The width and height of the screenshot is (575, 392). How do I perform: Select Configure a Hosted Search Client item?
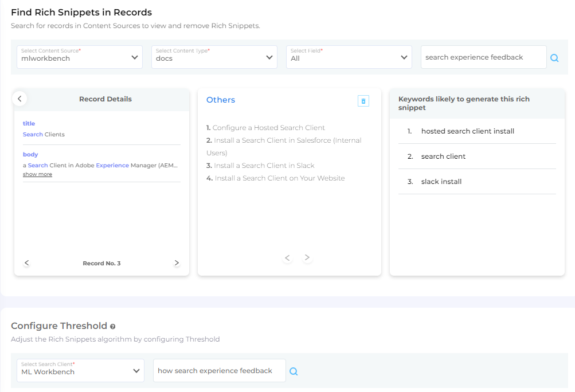pyautogui.click(x=268, y=128)
